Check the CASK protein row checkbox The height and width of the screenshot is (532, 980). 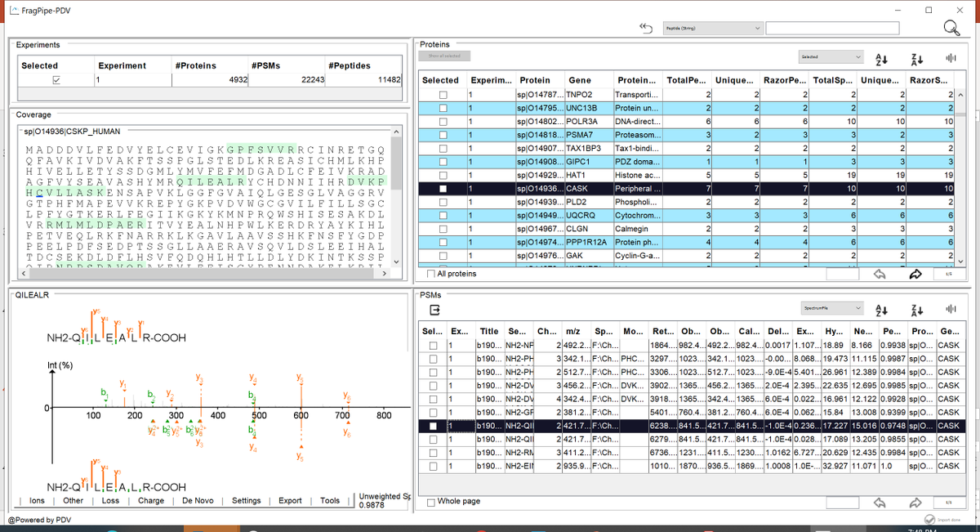[x=443, y=188]
